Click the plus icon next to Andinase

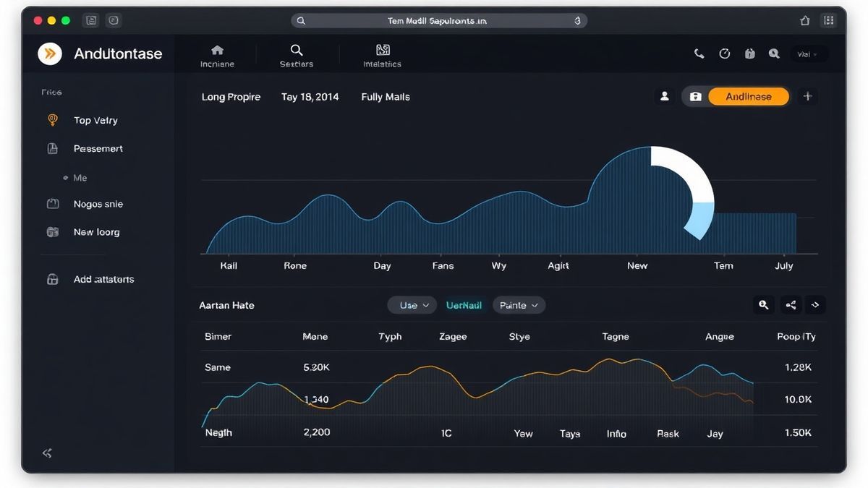808,96
